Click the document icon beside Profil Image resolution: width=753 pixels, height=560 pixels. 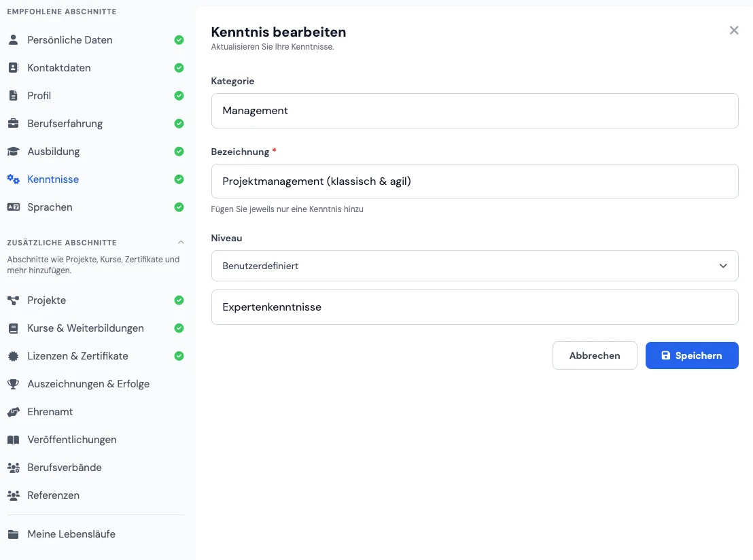click(x=14, y=96)
